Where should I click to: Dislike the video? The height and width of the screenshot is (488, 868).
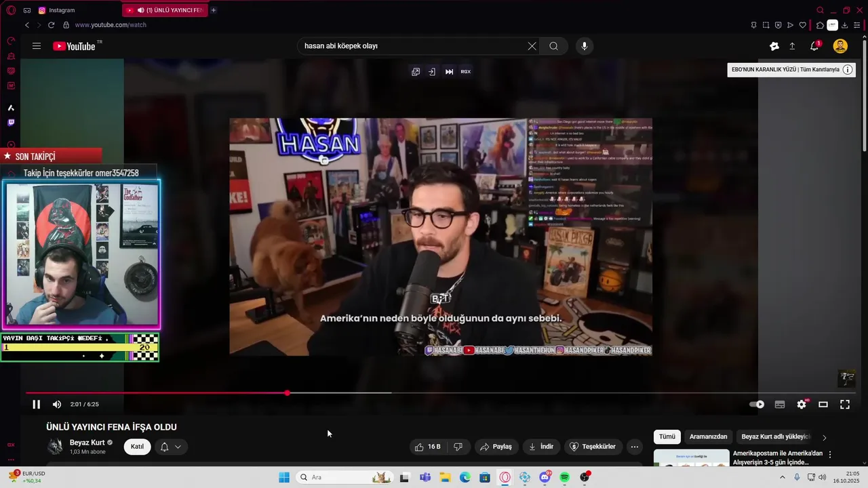tap(458, 447)
